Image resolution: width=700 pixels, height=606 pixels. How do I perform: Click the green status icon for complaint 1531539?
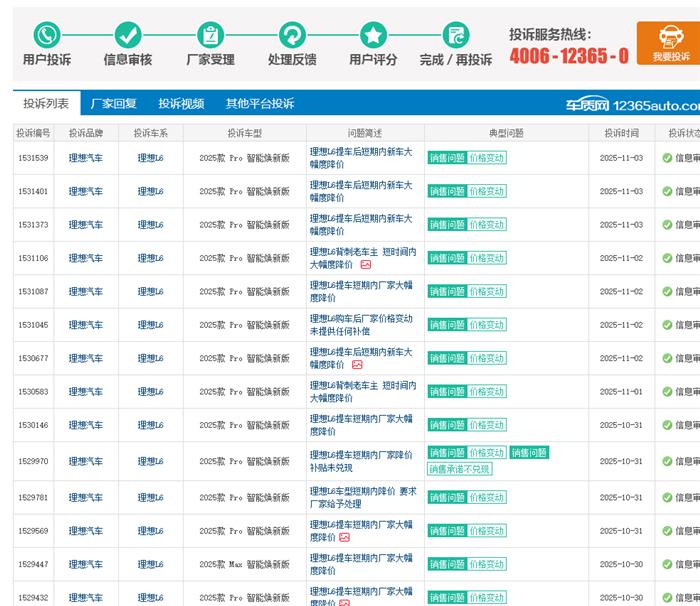(x=667, y=158)
